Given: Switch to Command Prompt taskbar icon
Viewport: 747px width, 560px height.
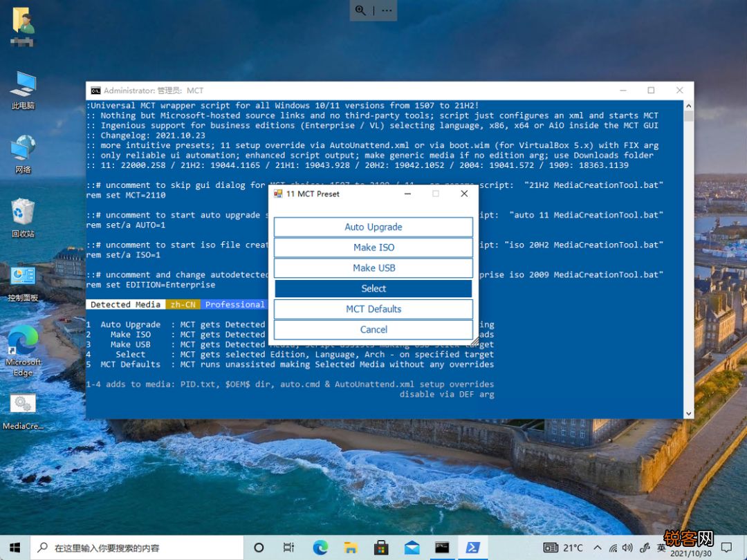Looking at the screenshot, I should click(x=442, y=548).
